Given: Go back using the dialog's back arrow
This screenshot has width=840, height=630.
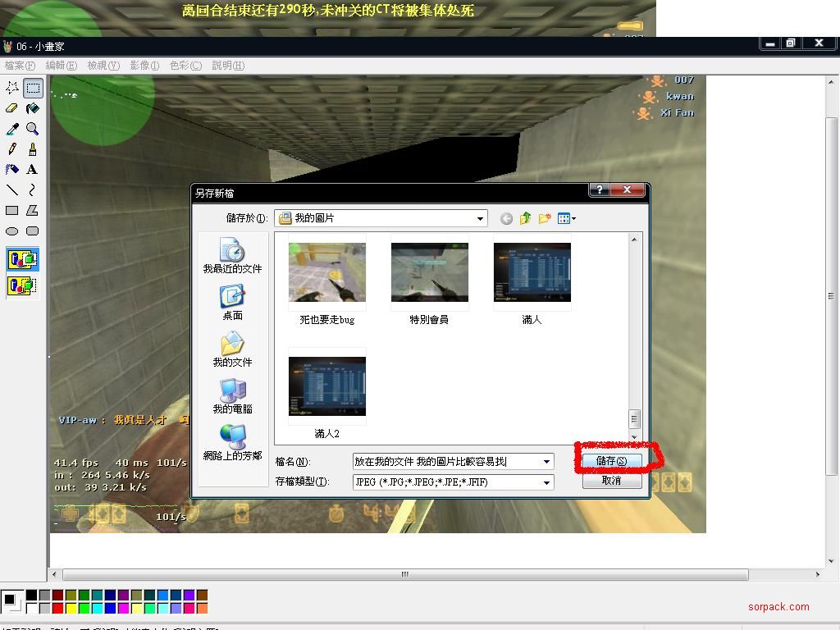Looking at the screenshot, I should [x=506, y=218].
